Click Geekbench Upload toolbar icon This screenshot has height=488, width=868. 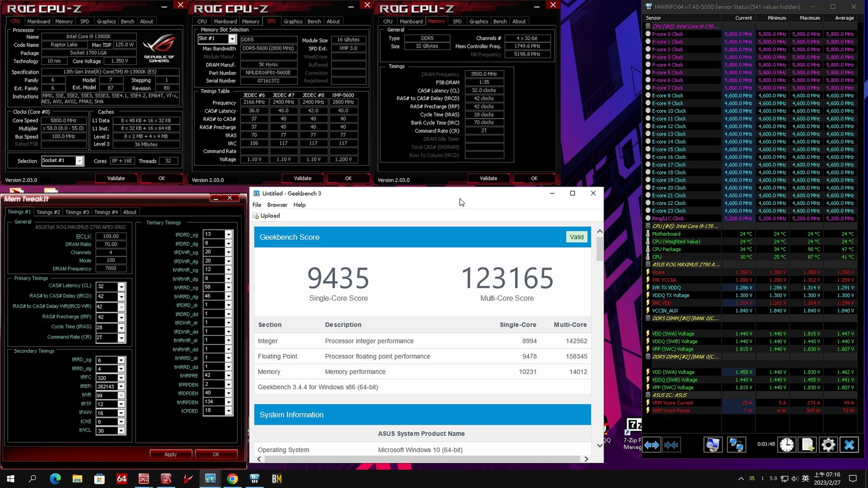point(256,216)
